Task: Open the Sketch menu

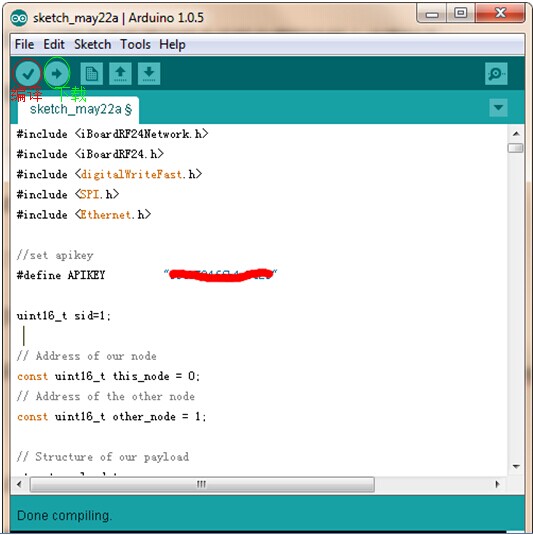Action: [92, 44]
